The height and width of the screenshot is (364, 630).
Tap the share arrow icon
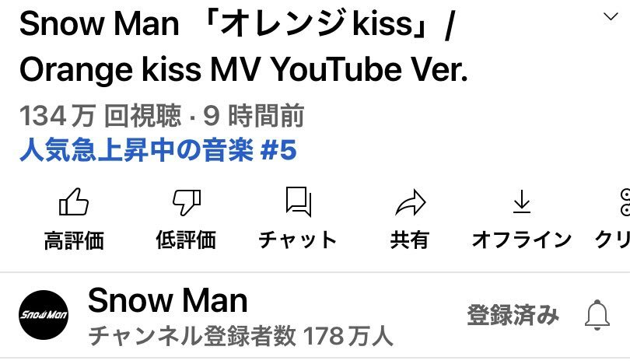tap(410, 202)
